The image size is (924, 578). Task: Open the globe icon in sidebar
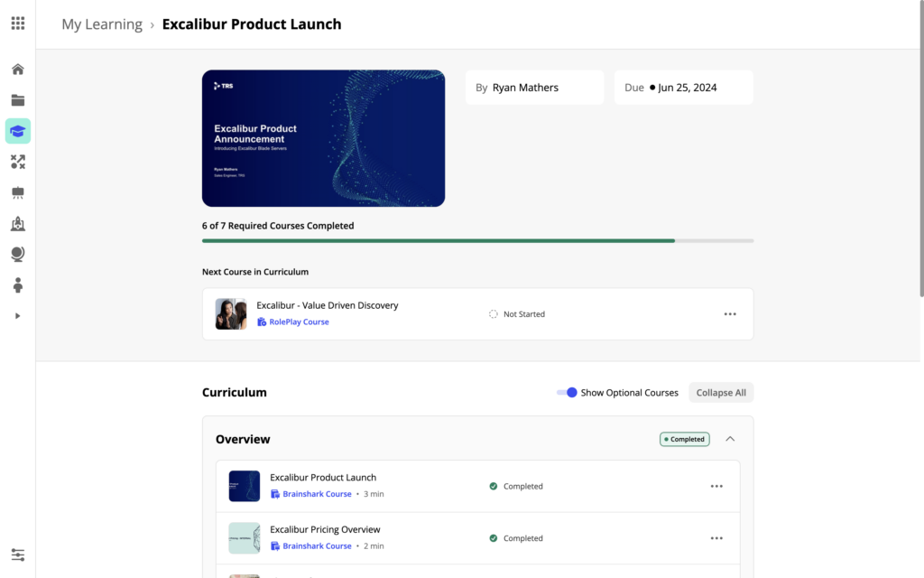point(18,254)
